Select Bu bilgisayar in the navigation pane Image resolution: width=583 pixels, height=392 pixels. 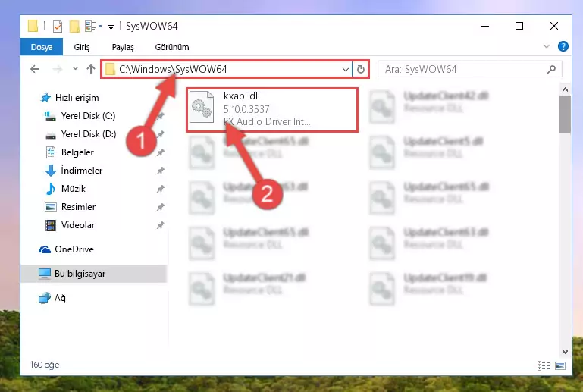point(94,274)
